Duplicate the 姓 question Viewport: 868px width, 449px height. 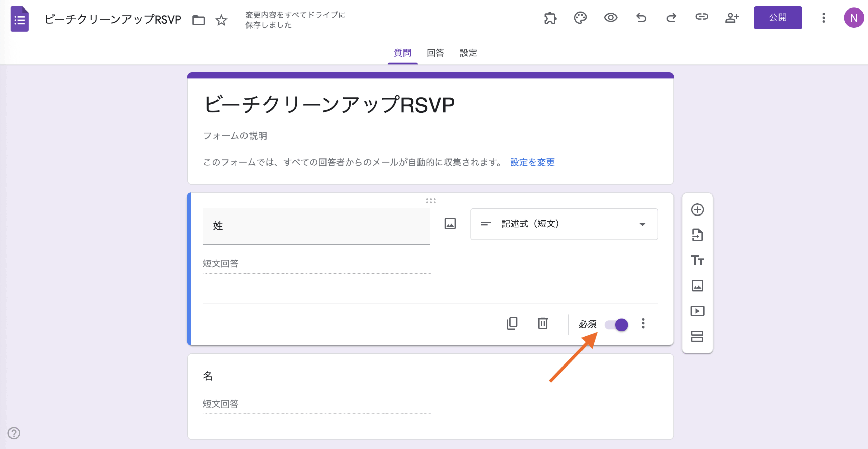[512, 323]
